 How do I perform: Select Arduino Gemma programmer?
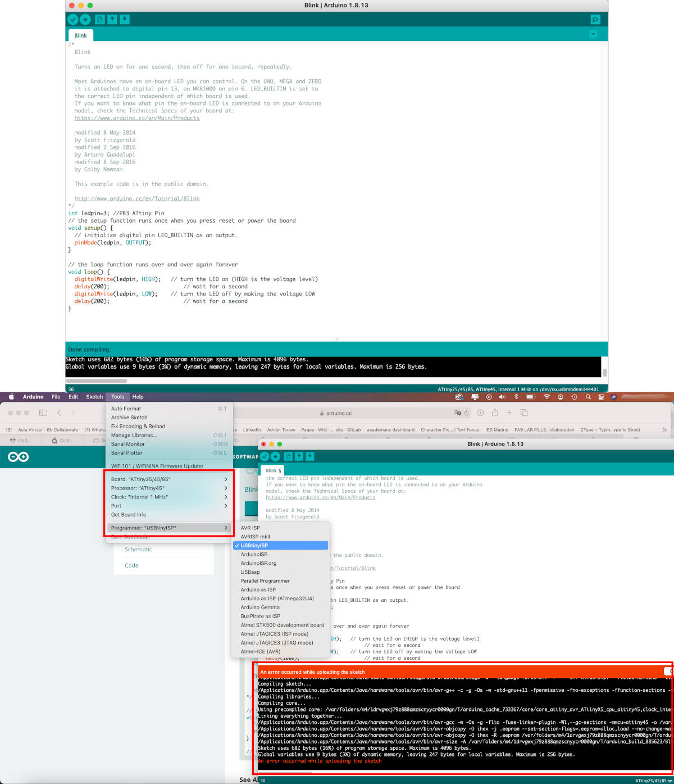pyautogui.click(x=281, y=608)
